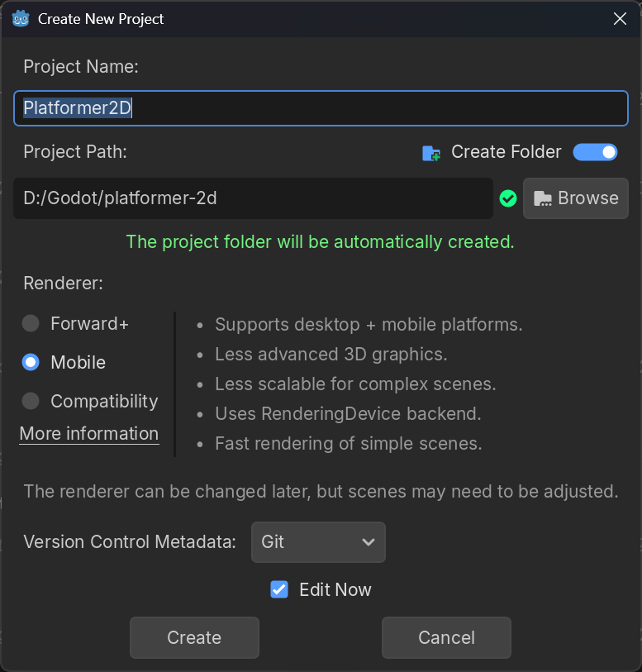Toggle the Create Folder switch off
Viewport: 642px width, 672px height.
[x=596, y=152]
